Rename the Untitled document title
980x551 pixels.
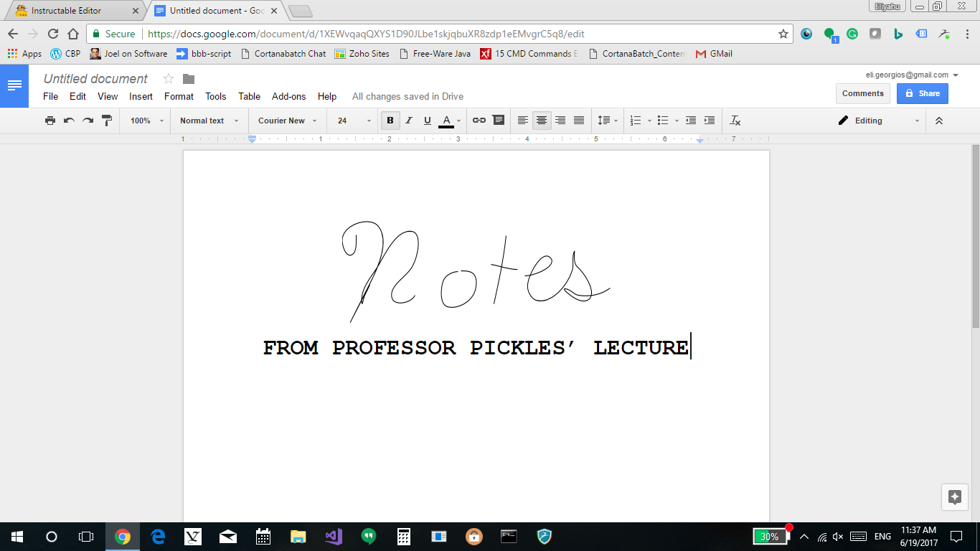pyautogui.click(x=95, y=79)
